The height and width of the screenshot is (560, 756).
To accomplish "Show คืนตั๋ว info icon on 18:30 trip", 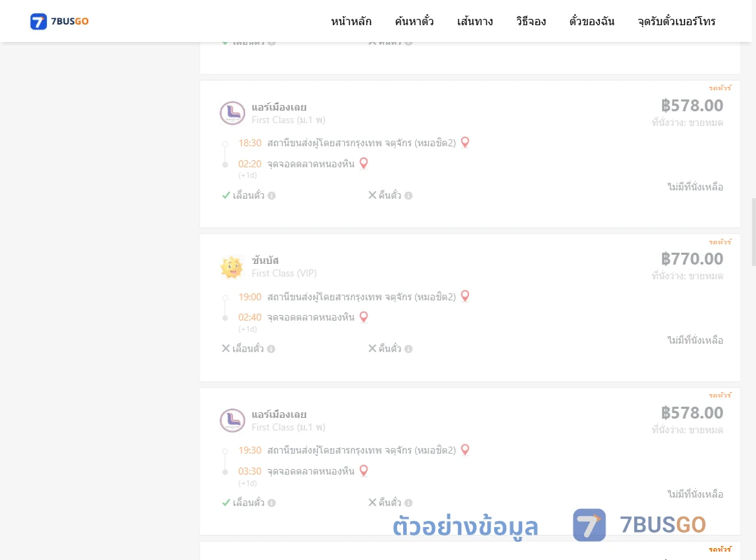I will pos(408,195).
